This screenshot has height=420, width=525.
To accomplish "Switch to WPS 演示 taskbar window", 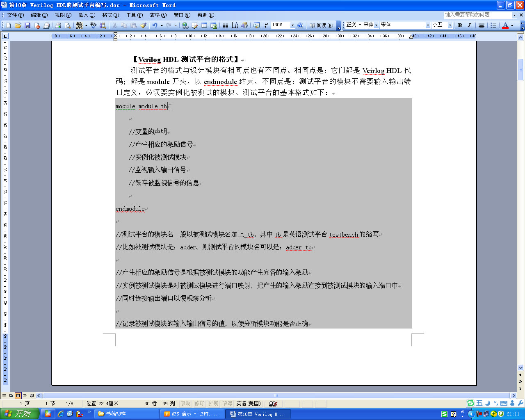I will [192, 414].
